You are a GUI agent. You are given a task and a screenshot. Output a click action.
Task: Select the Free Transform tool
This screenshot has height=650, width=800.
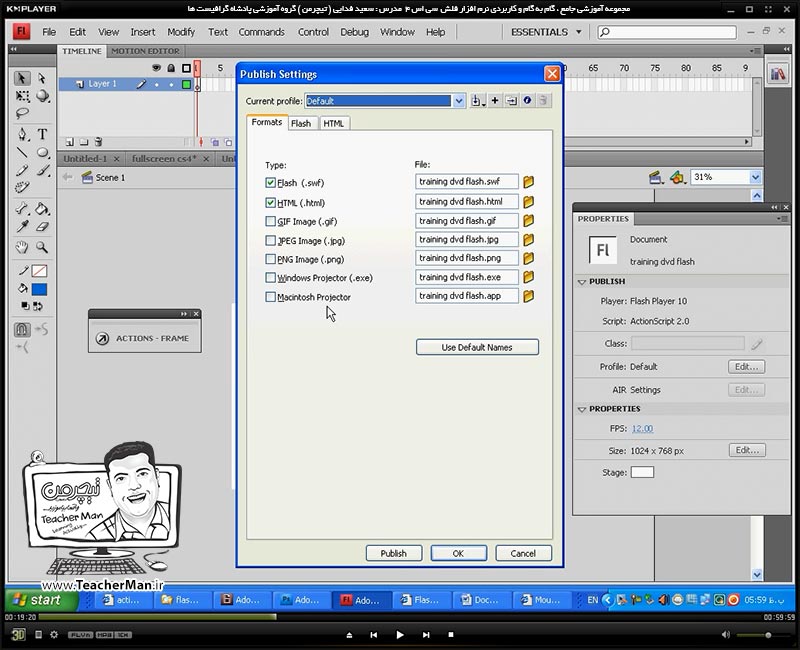pyautogui.click(x=22, y=96)
